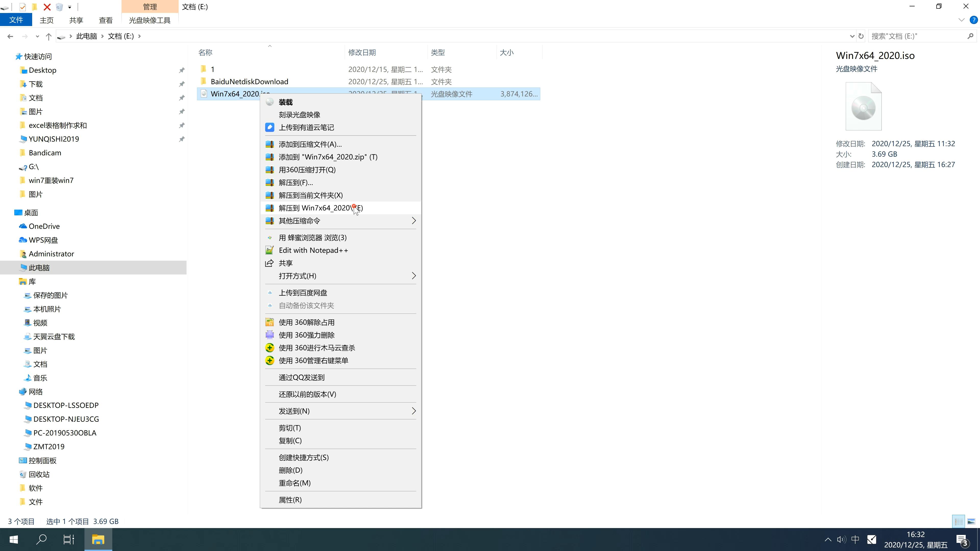Open BaiduNetdiskDownload folder
Screen dimensions: 980x551
[x=249, y=81]
